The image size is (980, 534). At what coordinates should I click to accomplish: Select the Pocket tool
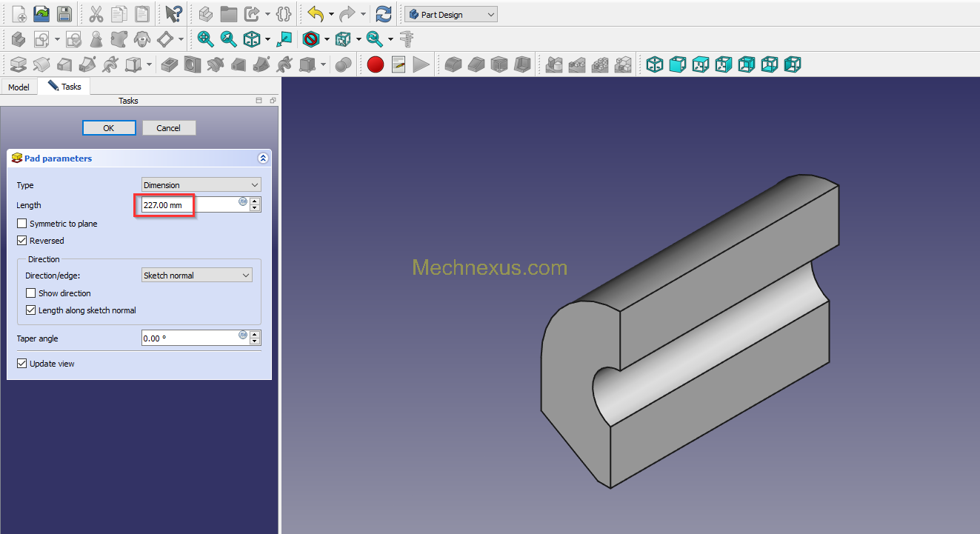click(x=170, y=64)
